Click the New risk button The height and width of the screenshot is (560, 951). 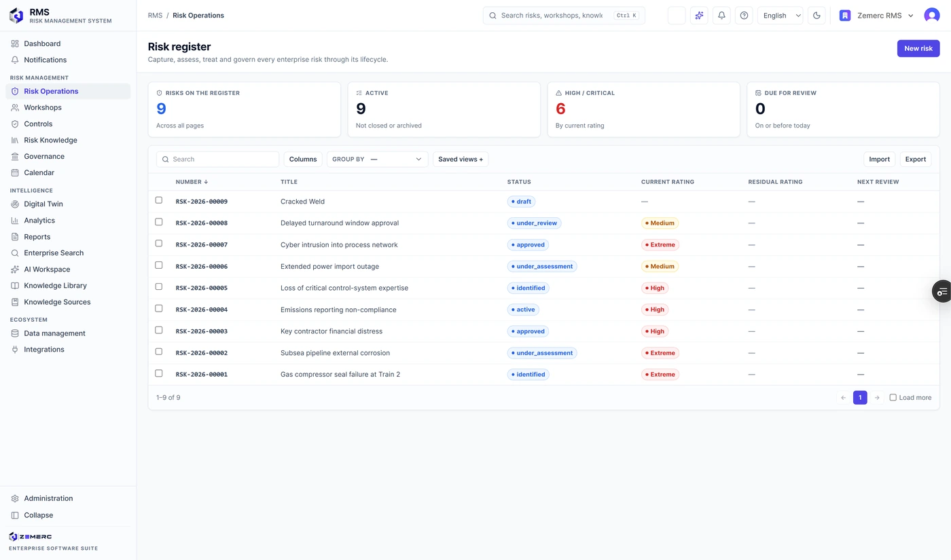[918, 48]
